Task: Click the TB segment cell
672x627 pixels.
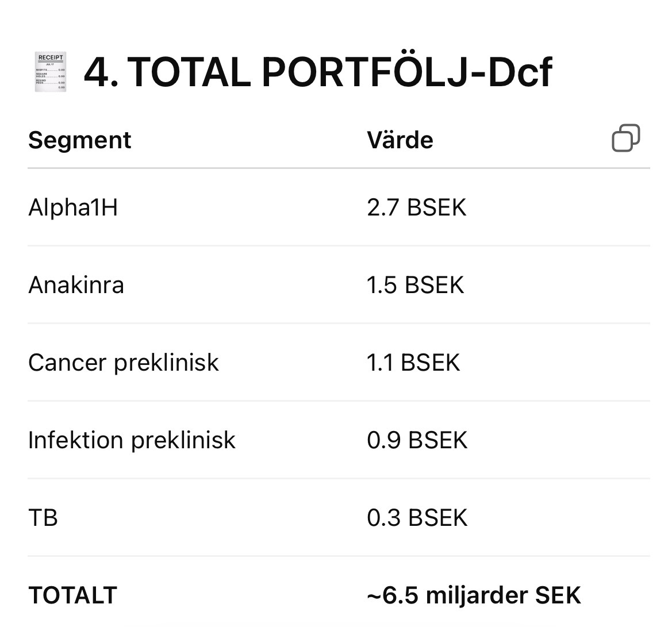Action: [43, 517]
